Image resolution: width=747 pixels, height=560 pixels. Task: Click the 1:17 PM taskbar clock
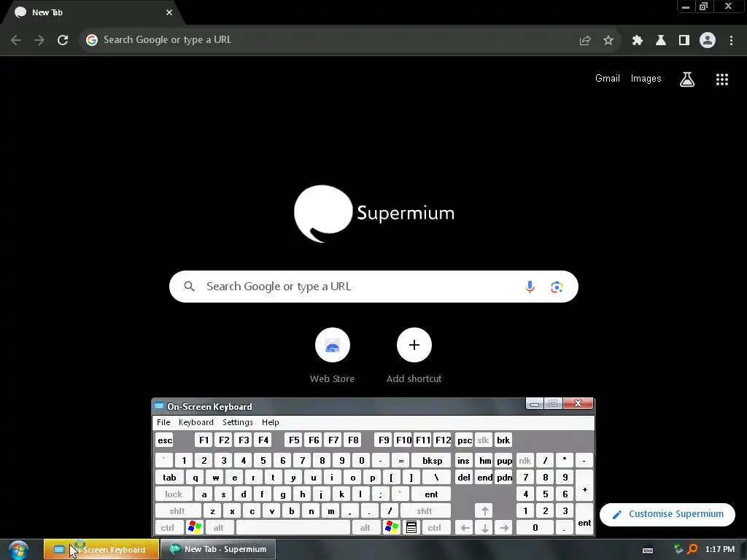click(720, 549)
